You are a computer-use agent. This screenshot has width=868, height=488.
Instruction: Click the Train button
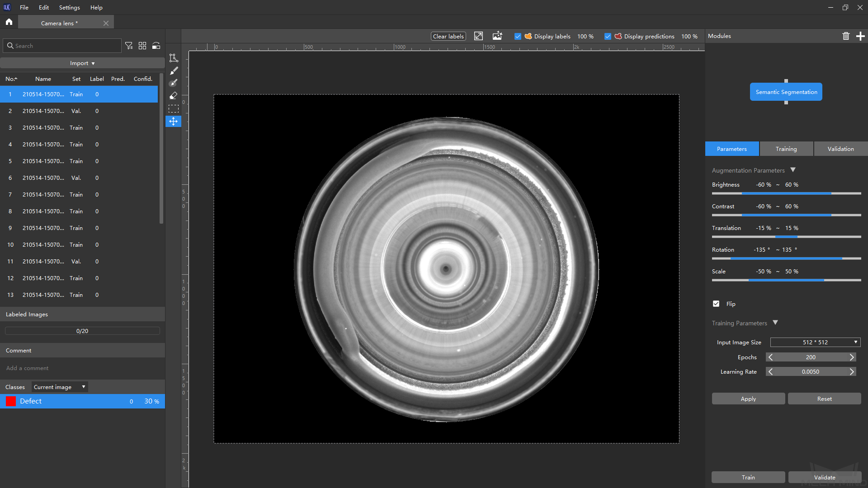pos(748,477)
